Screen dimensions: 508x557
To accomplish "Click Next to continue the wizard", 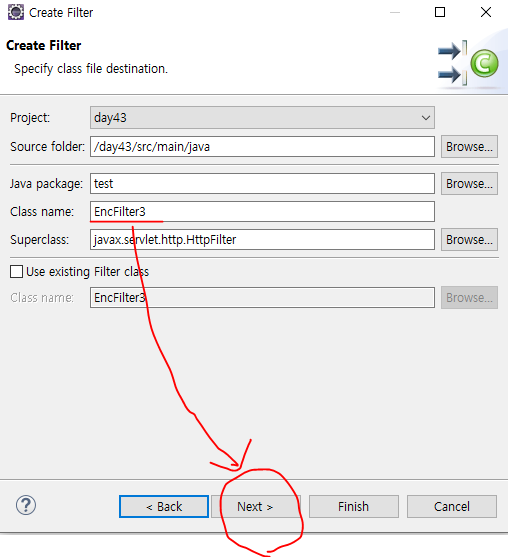I will coord(256,507).
